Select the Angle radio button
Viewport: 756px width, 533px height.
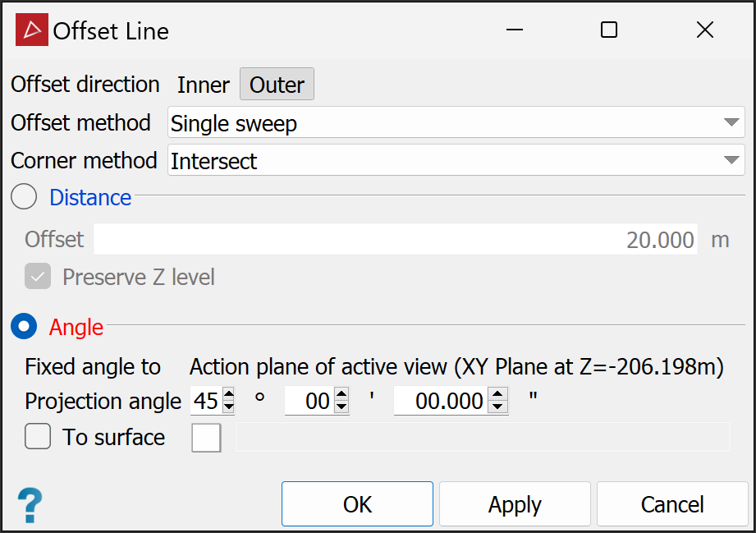[x=24, y=327]
